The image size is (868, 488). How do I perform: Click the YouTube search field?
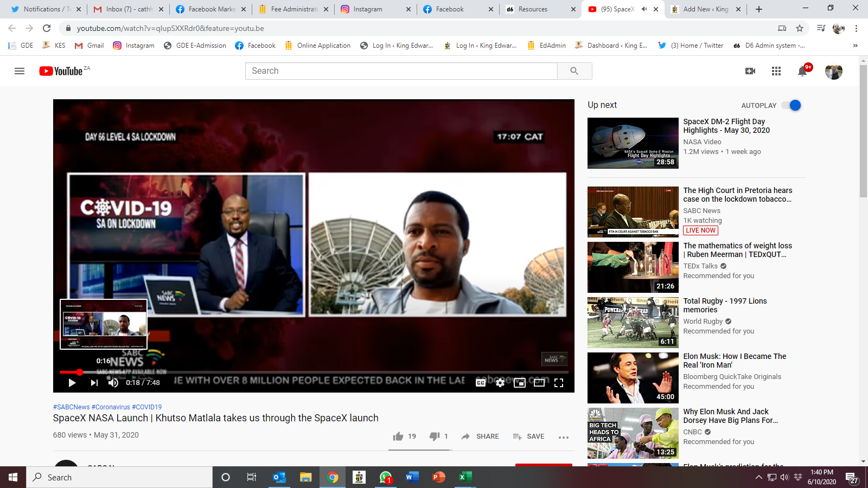click(x=401, y=71)
